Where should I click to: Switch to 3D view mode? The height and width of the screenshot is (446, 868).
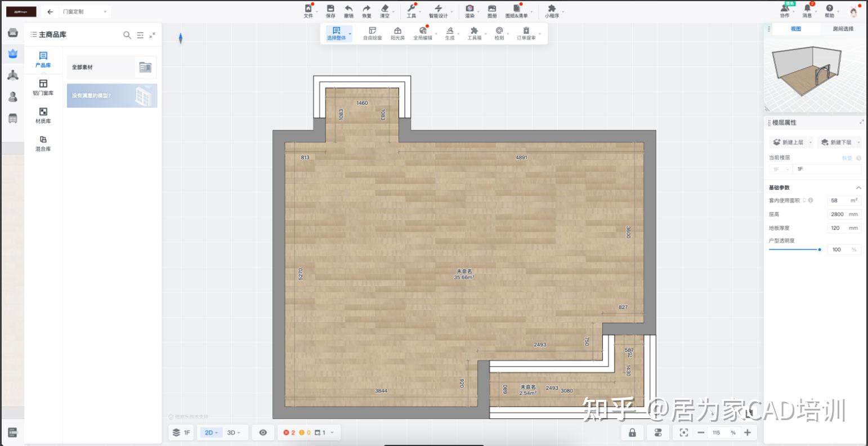pyautogui.click(x=233, y=432)
